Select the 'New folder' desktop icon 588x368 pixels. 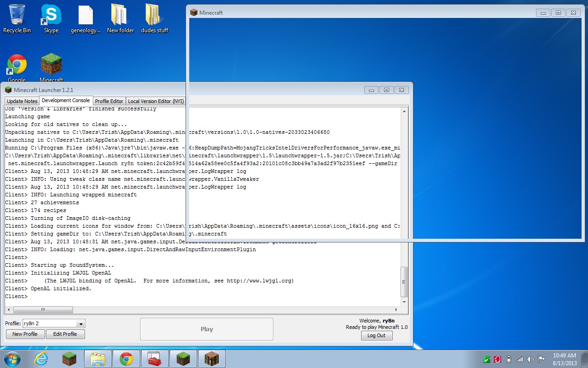coord(120,18)
